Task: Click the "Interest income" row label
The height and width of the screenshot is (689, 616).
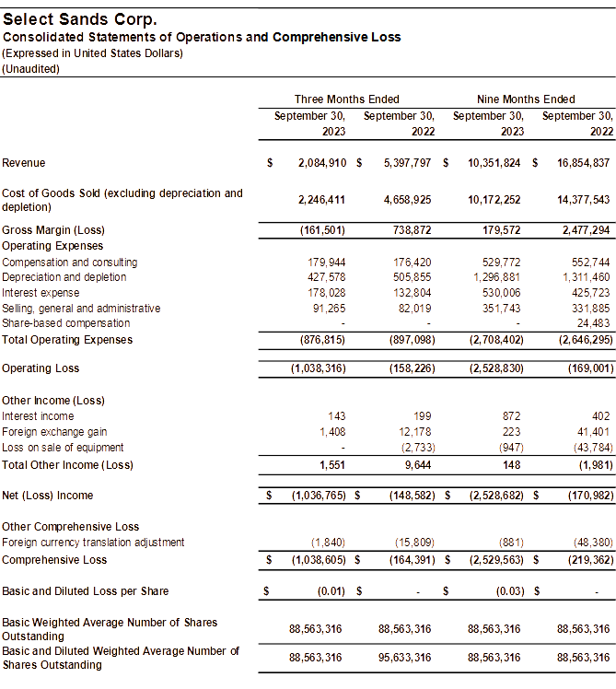Action: [38, 416]
